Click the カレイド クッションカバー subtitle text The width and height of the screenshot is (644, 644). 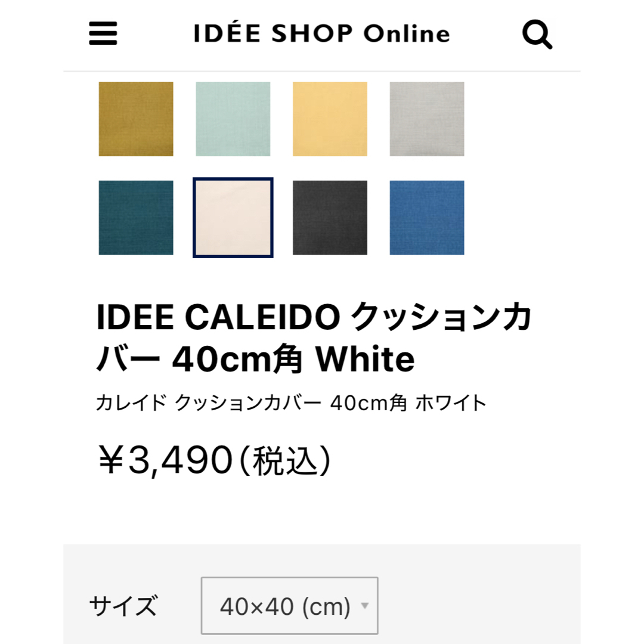tap(291, 402)
